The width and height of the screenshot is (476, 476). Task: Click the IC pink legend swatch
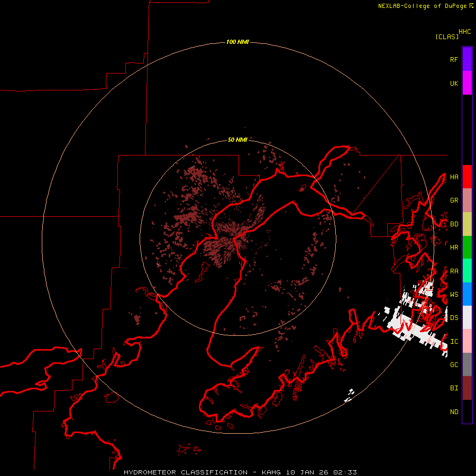tap(467, 341)
